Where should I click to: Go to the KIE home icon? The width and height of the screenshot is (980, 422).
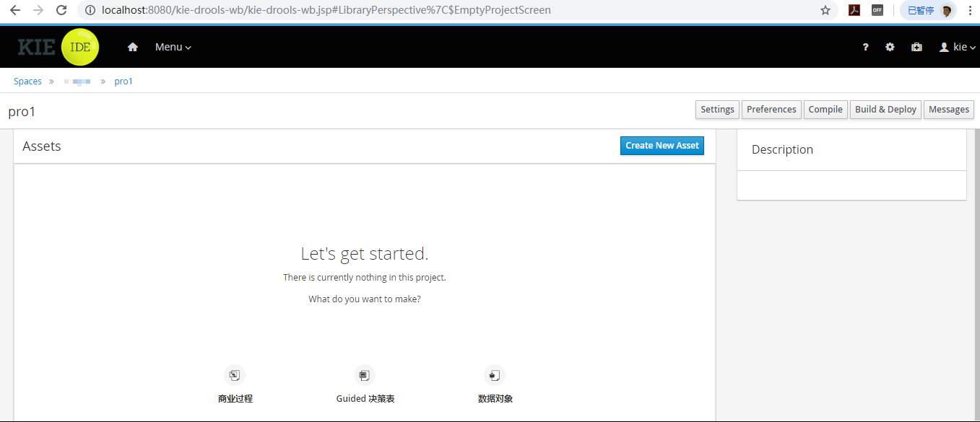[132, 47]
